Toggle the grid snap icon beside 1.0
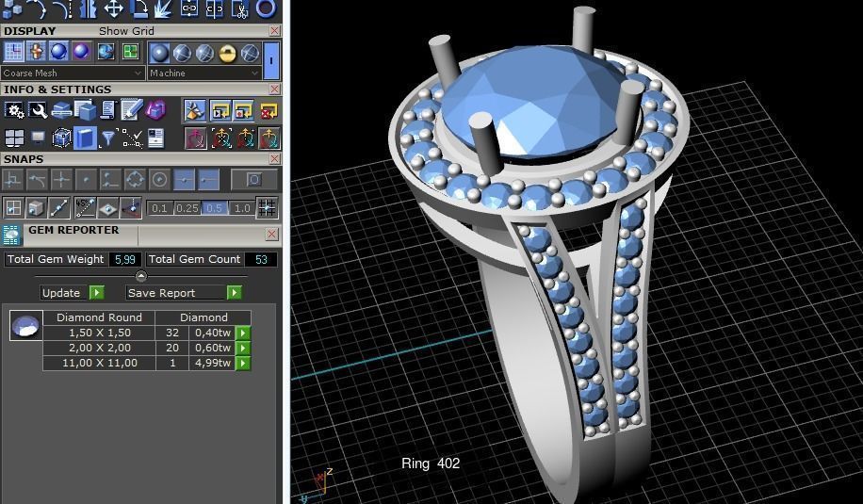 (x=267, y=207)
